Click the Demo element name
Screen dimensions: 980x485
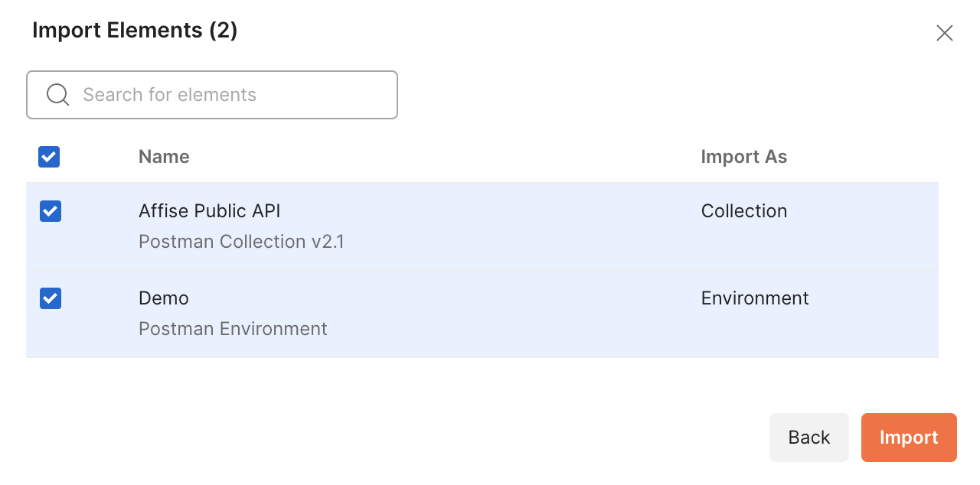coord(164,298)
